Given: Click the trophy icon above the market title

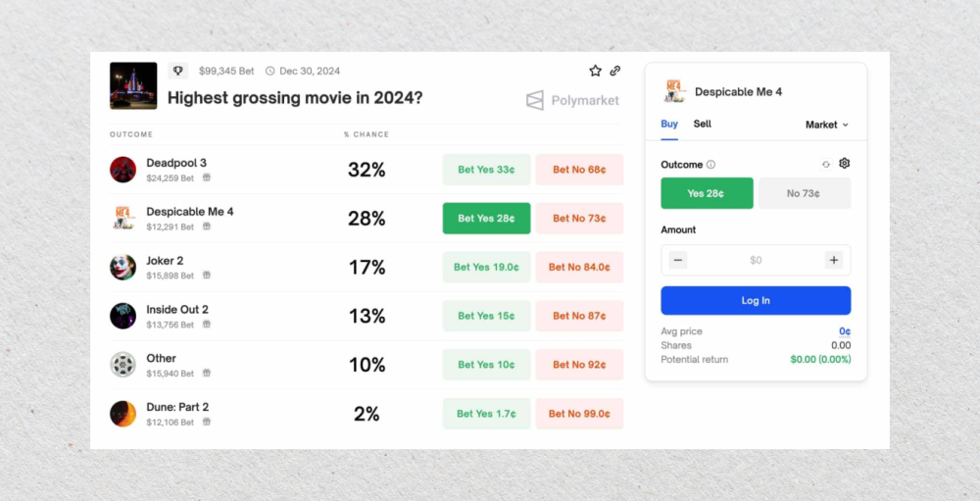Looking at the screenshot, I should (178, 71).
